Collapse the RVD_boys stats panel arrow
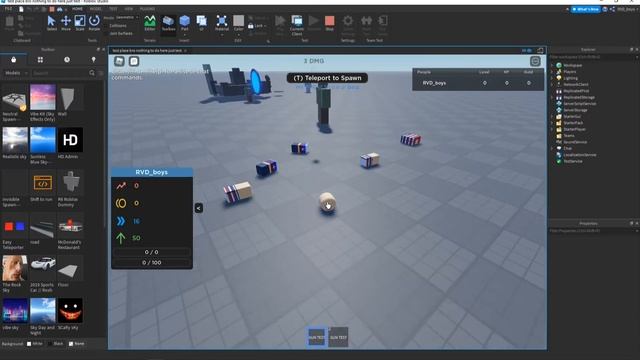The width and height of the screenshot is (640, 360). click(x=198, y=208)
